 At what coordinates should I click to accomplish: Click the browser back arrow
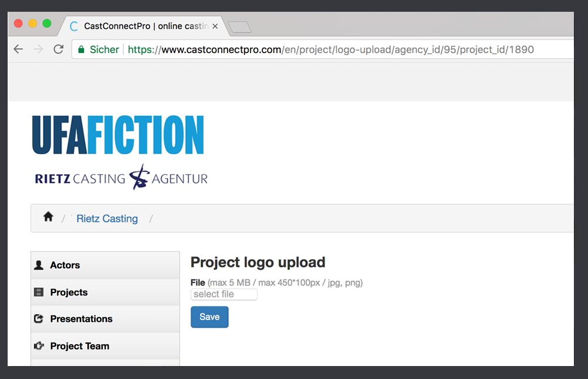tap(18, 49)
